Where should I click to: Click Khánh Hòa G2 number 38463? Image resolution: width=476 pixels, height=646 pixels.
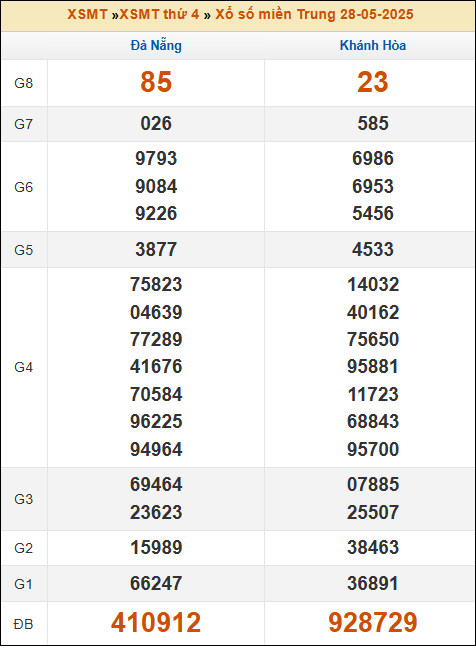click(x=373, y=548)
